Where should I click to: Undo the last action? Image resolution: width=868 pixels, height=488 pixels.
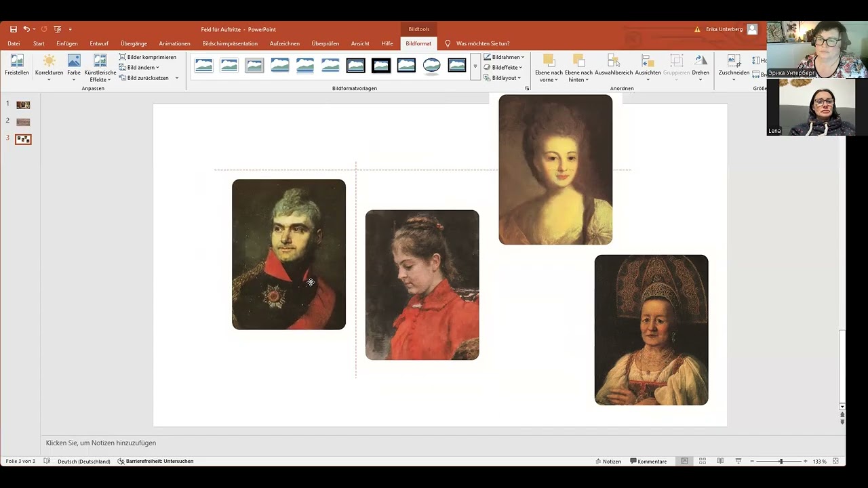click(26, 29)
